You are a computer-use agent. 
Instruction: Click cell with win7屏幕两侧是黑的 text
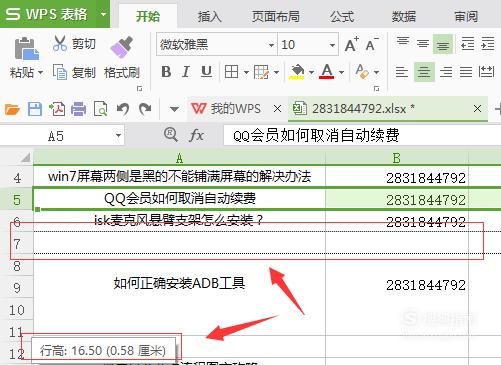179,177
